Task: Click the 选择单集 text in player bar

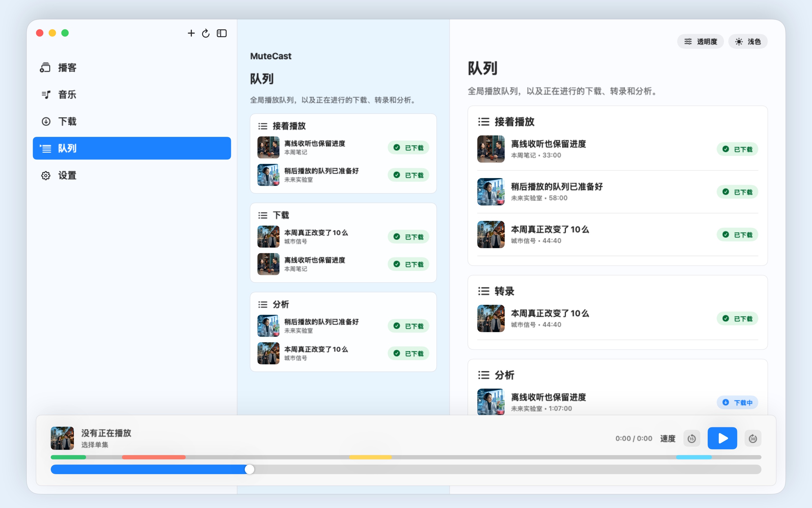Action: [x=95, y=445]
